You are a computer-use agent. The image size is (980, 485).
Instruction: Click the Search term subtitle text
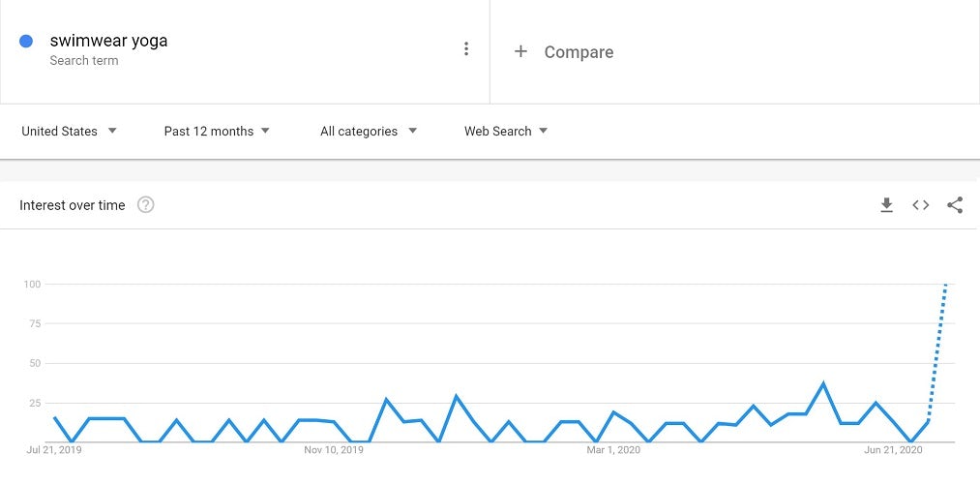[x=84, y=61]
